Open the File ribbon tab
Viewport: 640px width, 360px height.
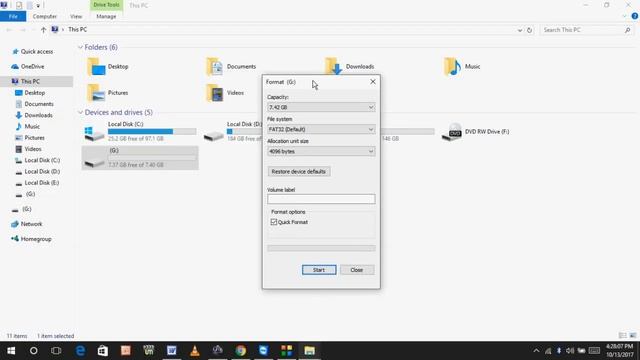[x=13, y=16]
